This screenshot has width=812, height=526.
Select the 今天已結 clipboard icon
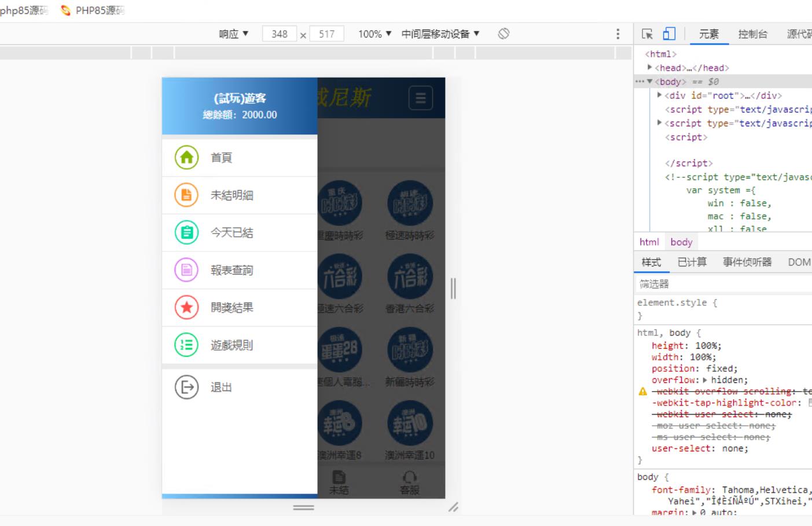coord(186,233)
